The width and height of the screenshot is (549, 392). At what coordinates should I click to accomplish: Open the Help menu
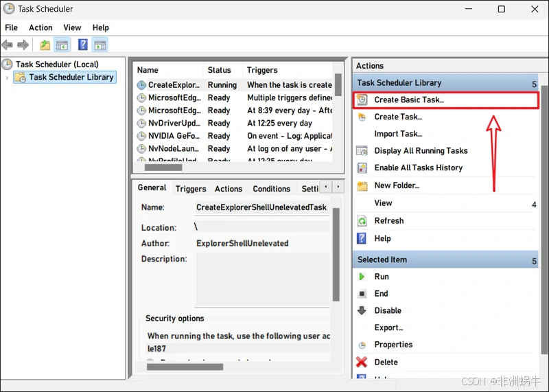[100, 27]
